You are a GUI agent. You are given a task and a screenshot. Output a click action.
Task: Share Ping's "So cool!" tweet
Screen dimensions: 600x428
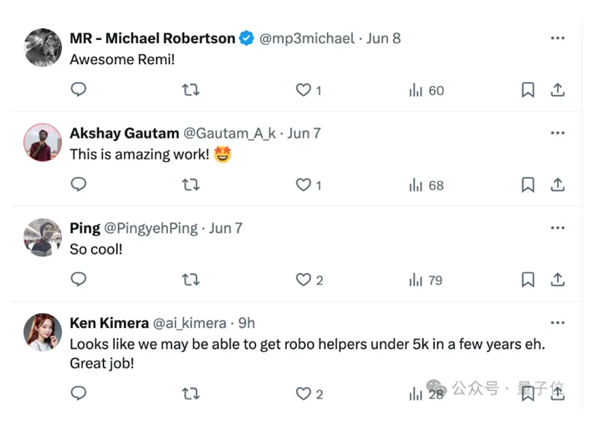[x=558, y=280]
